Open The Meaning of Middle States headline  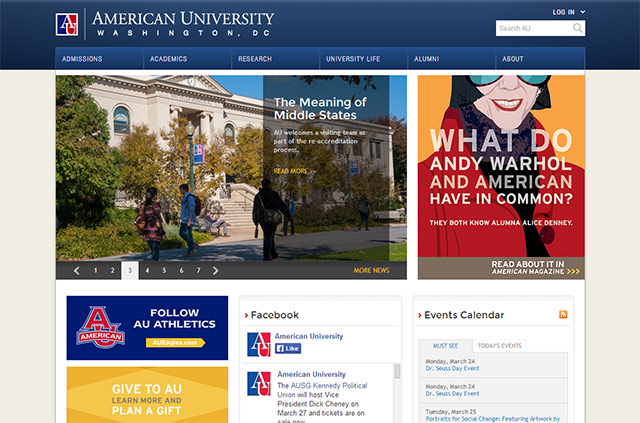click(x=320, y=109)
